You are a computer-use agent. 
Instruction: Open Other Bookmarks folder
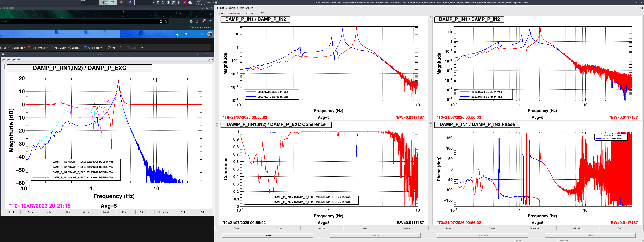click(x=201, y=28)
